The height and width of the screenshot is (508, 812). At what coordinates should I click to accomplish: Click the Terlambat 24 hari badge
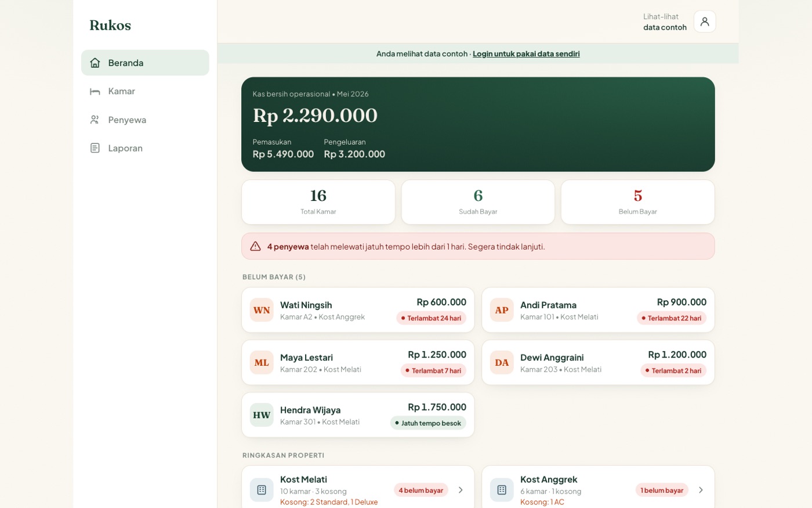[431, 318]
